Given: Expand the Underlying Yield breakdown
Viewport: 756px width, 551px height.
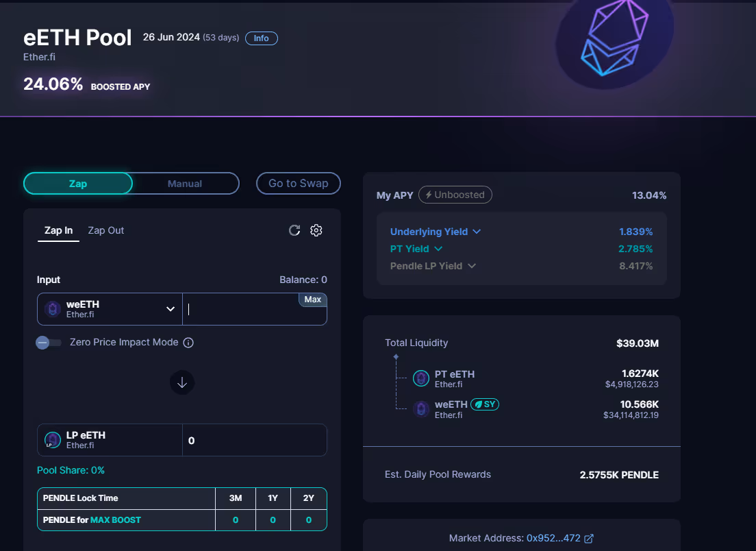Looking at the screenshot, I should click(436, 232).
